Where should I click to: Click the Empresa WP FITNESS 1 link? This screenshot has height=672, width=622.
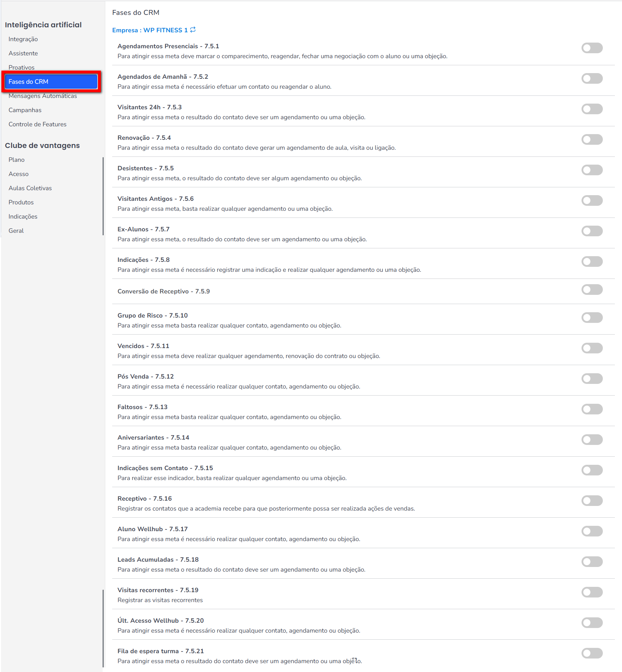(x=150, y=30)
